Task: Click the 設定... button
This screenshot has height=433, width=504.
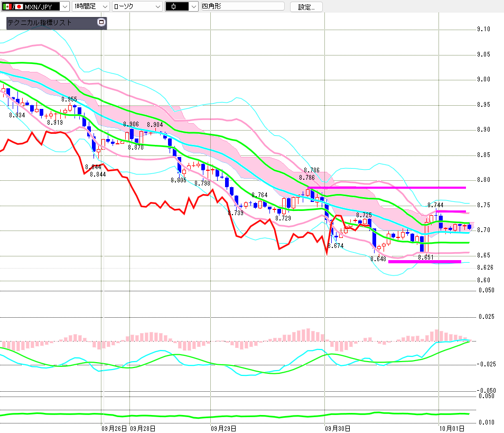Action: tap(306, 7)
